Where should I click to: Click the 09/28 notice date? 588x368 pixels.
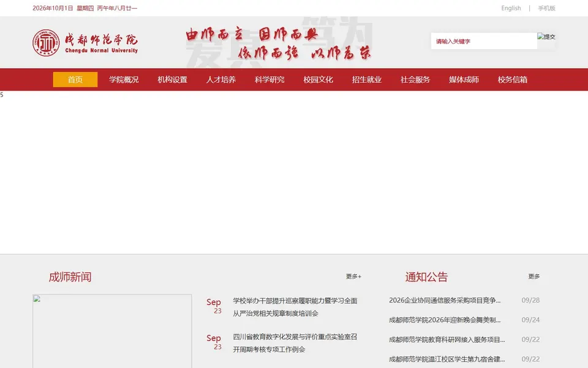click(530, 301)
